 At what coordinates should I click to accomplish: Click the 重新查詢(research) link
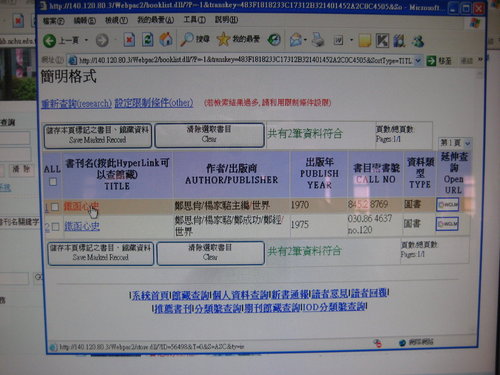coord(76,103)
